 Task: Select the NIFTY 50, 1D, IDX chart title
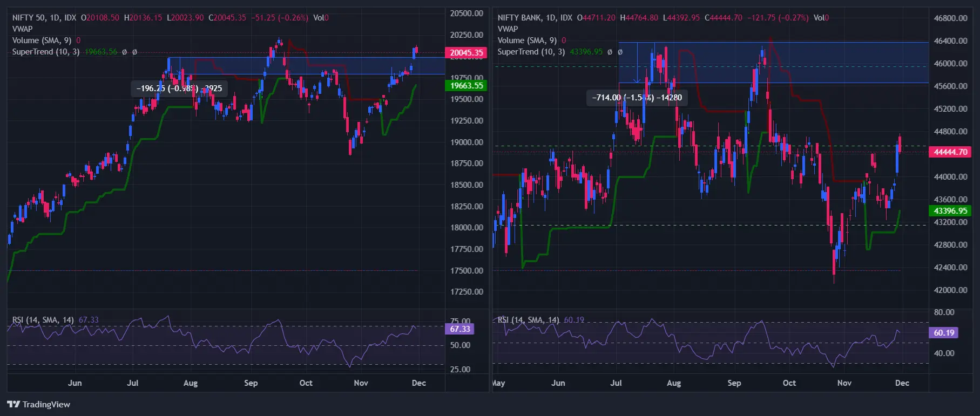pos(44,18)
